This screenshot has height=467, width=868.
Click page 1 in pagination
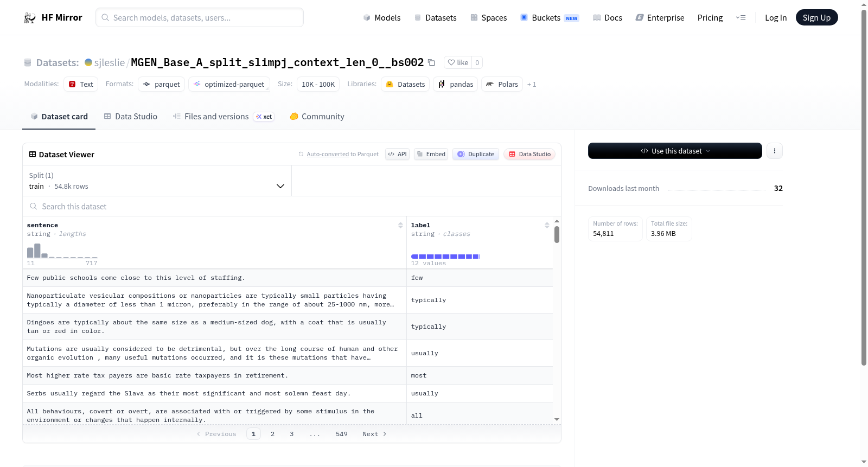253,434
